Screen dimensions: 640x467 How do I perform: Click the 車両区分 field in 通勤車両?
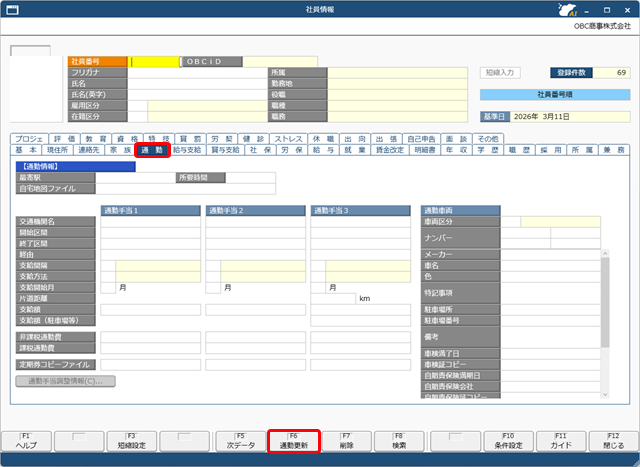[560, 222]
